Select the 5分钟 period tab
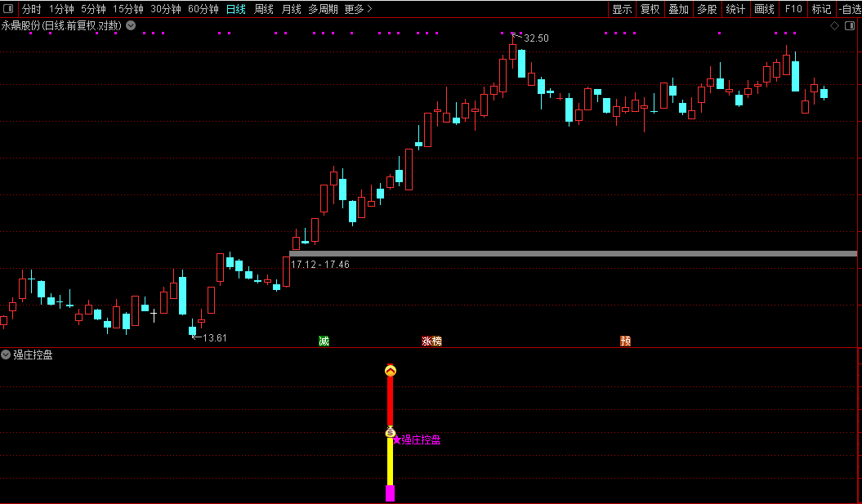The image size is (862, 504). [93, 9]
